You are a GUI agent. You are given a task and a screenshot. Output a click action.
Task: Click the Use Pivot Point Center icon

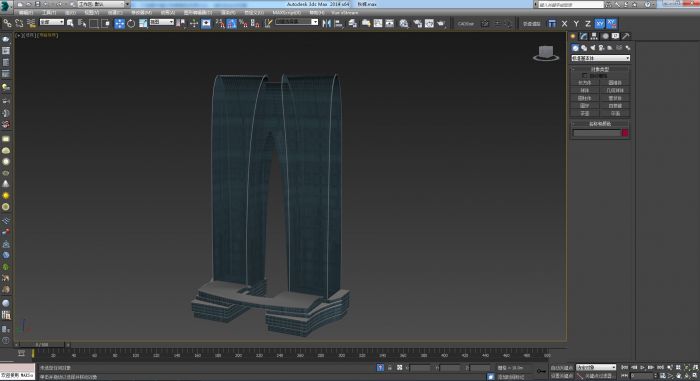coord(181,23)
